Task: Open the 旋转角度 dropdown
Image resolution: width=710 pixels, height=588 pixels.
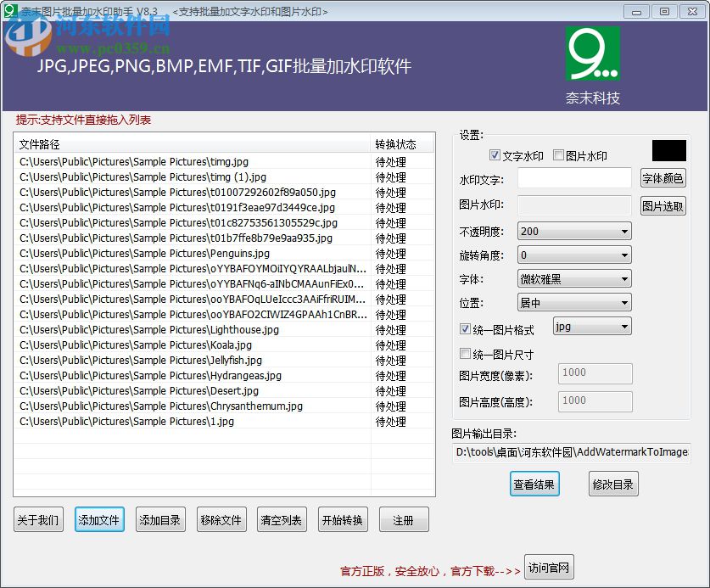Action: (x=573, y=255)
